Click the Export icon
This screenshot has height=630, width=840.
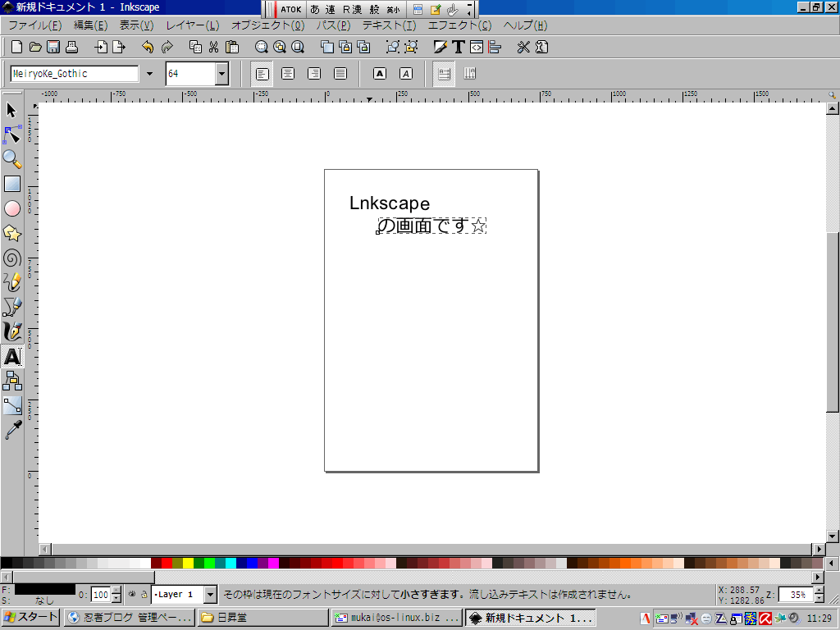(118, 47)
